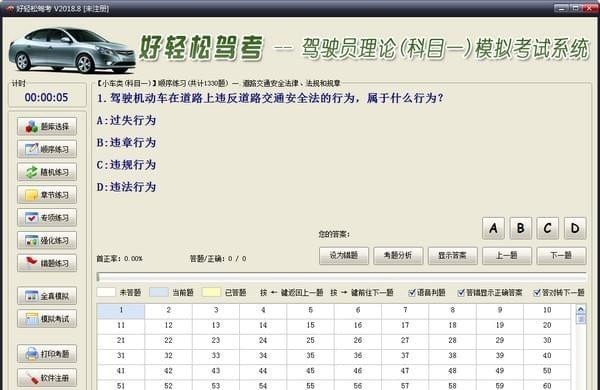Open 专项练习 special topic practice
The width and height of the screenshot is (600, 390).
click(x=47, y=218)
